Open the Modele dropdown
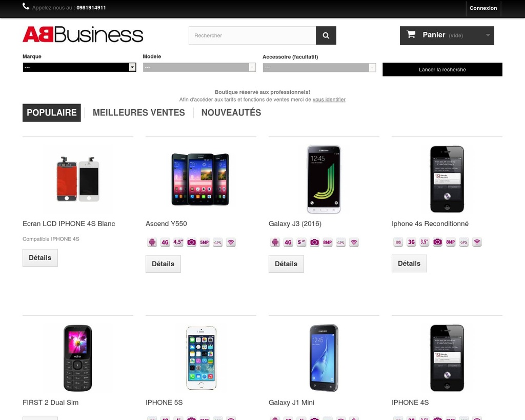525x420 pixels. (x=199, y=67)
